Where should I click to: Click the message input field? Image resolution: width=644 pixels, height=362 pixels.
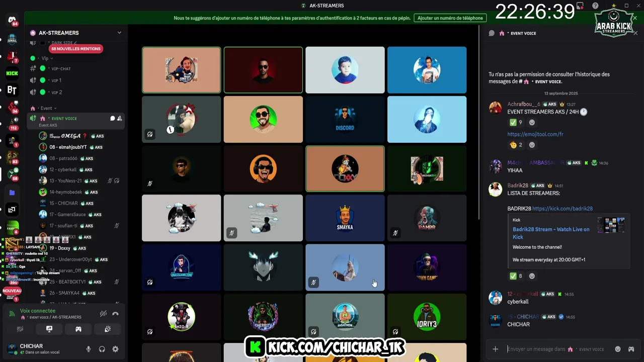(x=556, y=349)
